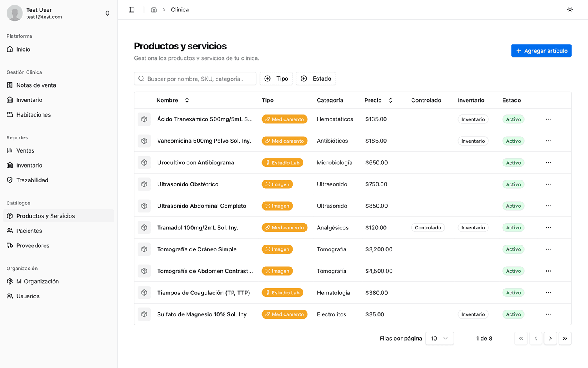Toggle the sidebar panel icon
588x368 pixels.
click(131, 9)
